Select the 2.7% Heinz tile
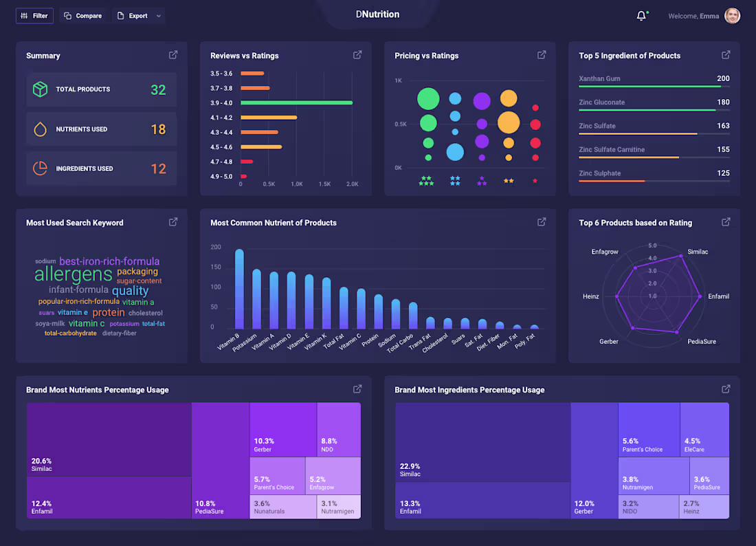The width and height of the screenshot is (756, 546). [704, 507]
